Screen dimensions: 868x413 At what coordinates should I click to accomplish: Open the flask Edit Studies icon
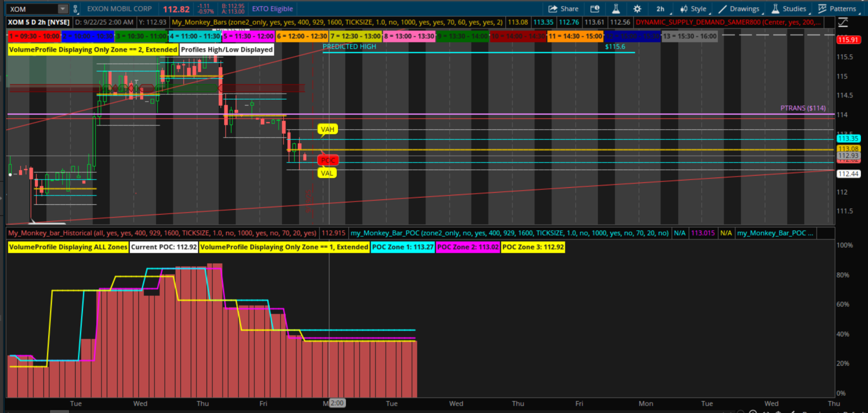point(616,9)
